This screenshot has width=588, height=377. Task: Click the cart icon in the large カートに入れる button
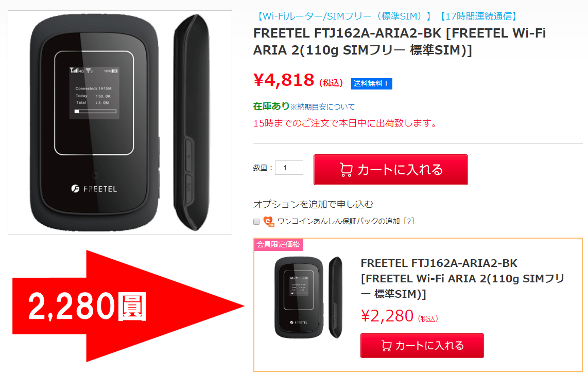pyautogui.click(x=346, y=170)
